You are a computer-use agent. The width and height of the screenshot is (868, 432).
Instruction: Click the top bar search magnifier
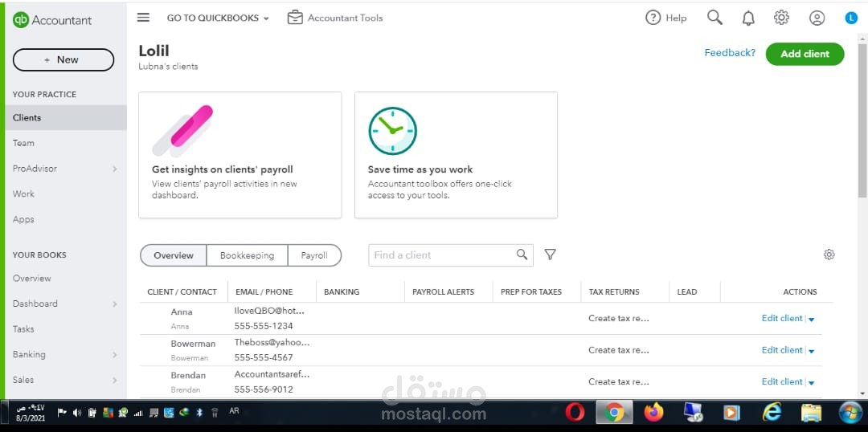click(714, 18)
